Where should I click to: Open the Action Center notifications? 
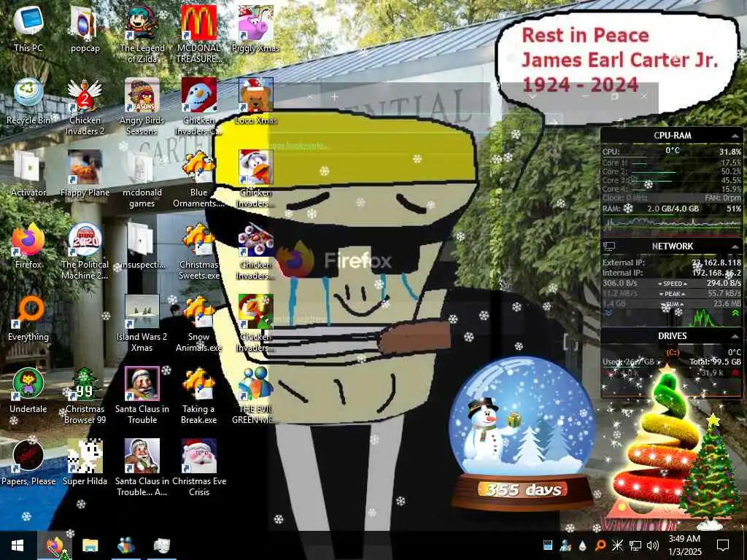723,545
